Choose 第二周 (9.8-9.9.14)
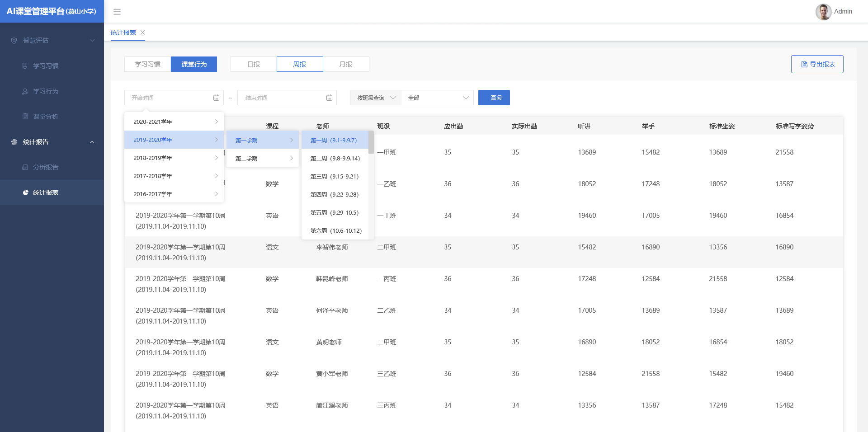The width and height of the screenshot is (868, 432). [x=335, y=158]
